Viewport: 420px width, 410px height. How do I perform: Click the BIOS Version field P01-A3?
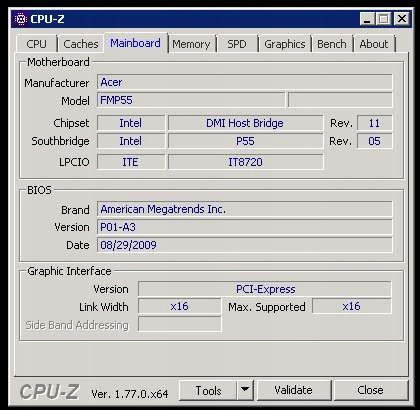[x=245, y=227]
